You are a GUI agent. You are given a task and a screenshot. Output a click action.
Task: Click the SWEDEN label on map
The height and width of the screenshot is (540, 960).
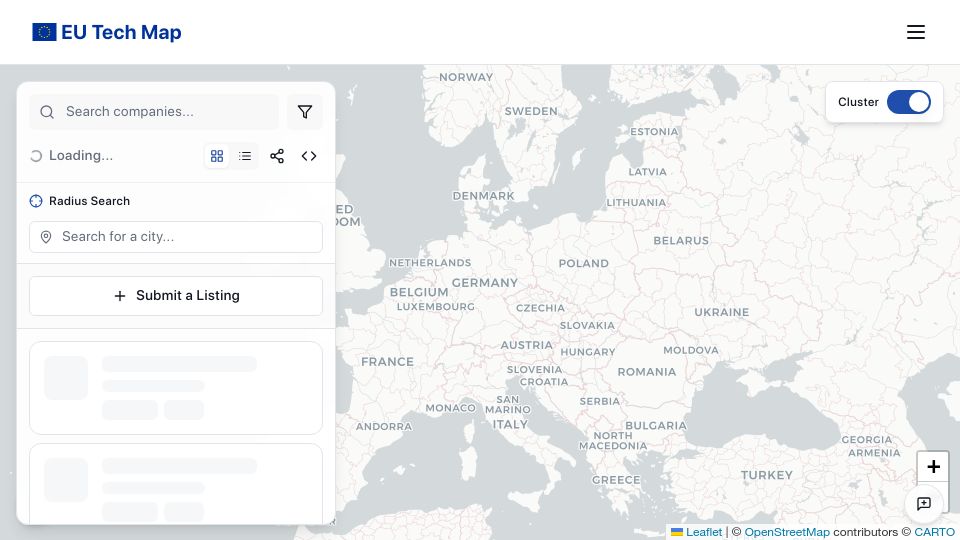click(531, 111)
